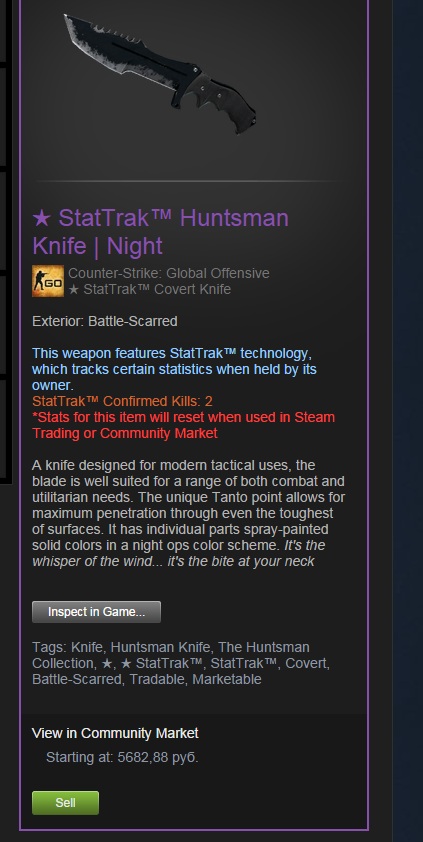The image size is (423, 842).
Task: Click the red stats reset warning text
Action: (x=184, y=425)
